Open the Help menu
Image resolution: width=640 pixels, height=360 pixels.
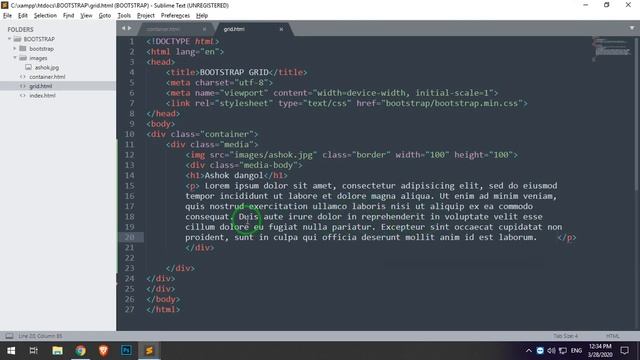point(202,16)
